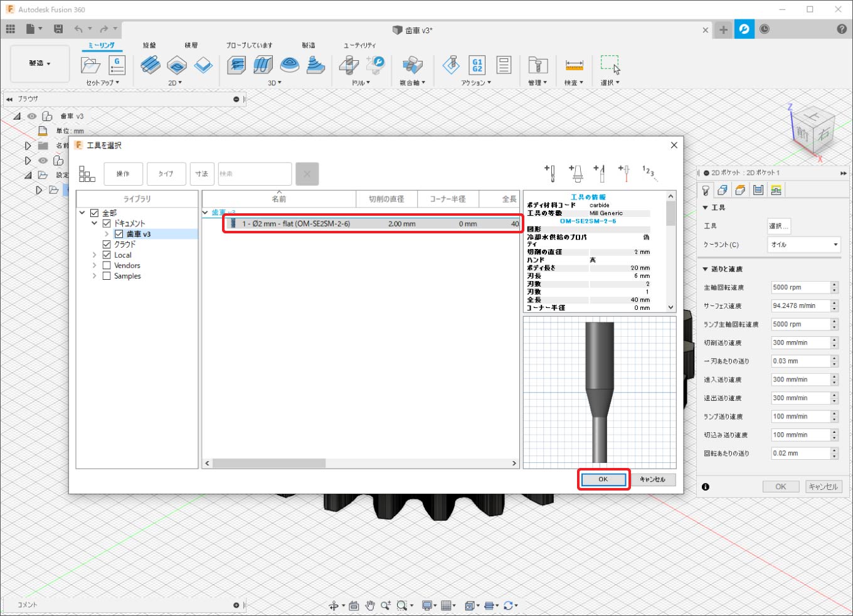Click OK in the tool select dialog

[x=603, y=479]
